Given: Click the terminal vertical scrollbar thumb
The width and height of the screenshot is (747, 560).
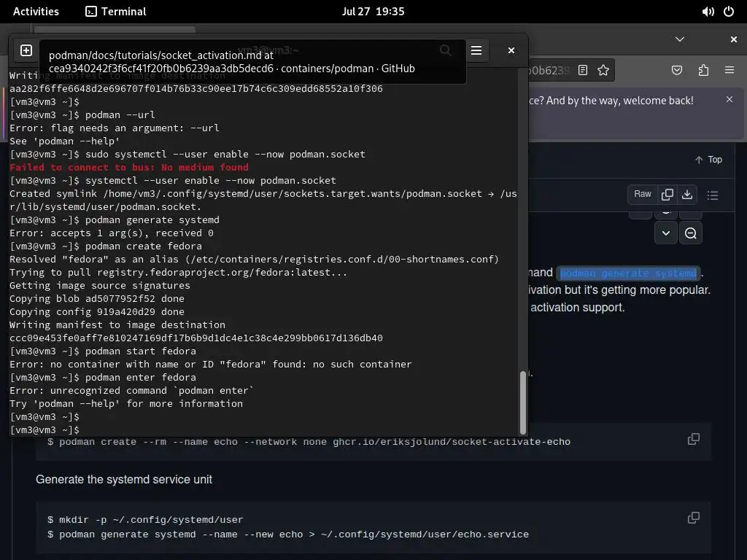Looking at the screenshot, I should tap(522, 402).
